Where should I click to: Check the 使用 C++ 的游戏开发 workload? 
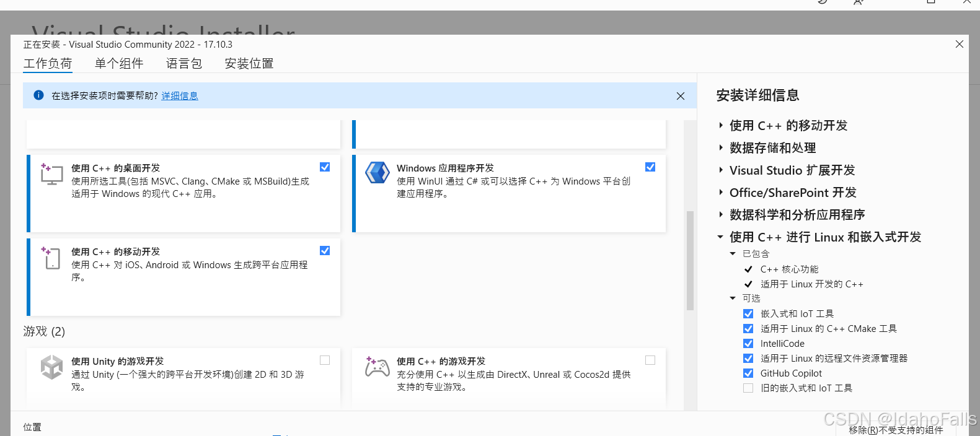click(x=650, y=360)
